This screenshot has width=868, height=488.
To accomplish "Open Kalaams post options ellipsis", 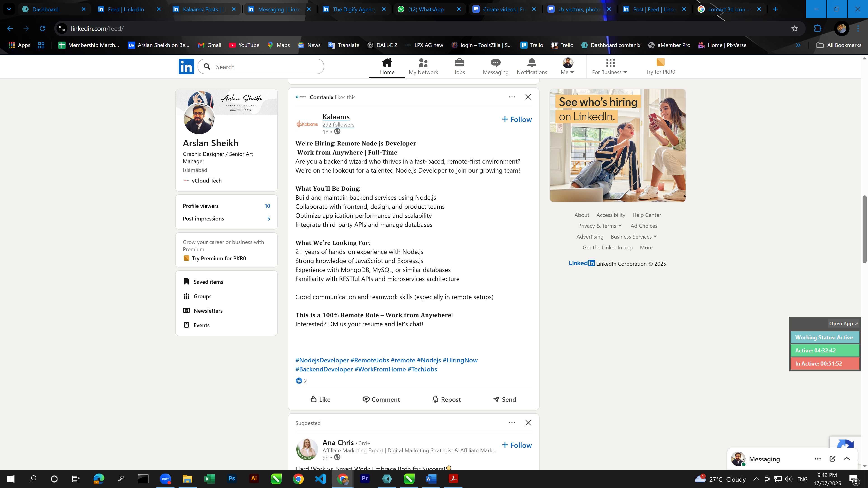I will coord(512,97).
